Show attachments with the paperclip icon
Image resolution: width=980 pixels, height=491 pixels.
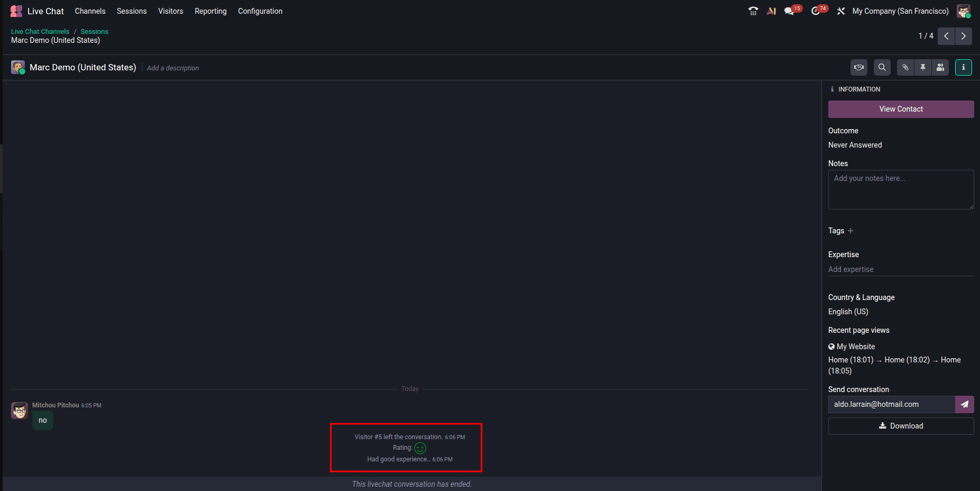click(x=905, y=67)
